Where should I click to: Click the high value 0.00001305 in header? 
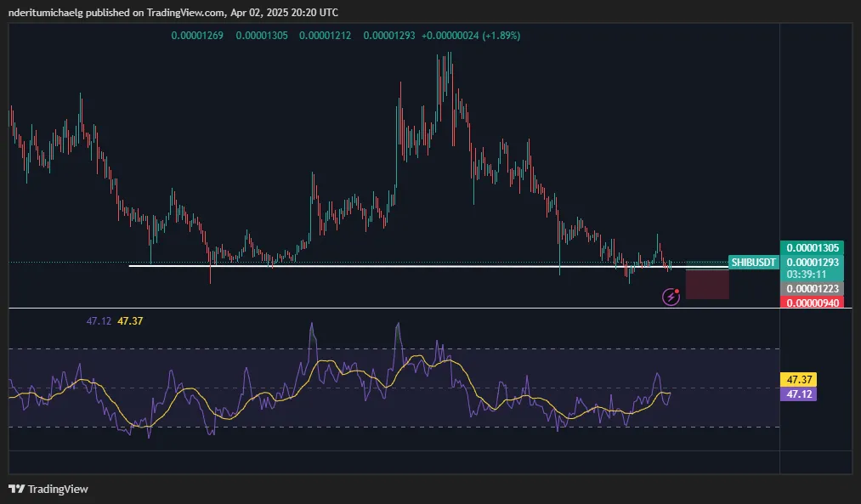pyautogui.click(x=262, y=36)
